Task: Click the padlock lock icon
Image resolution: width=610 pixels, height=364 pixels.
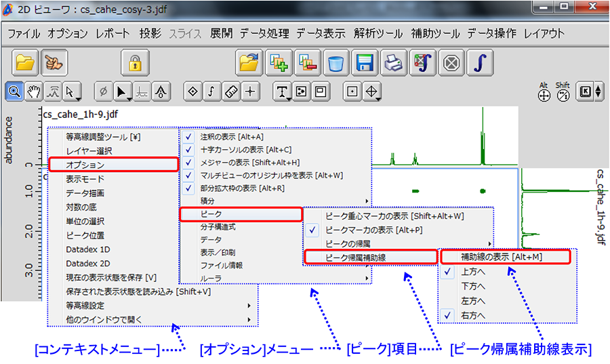Action: pos(134,62)
